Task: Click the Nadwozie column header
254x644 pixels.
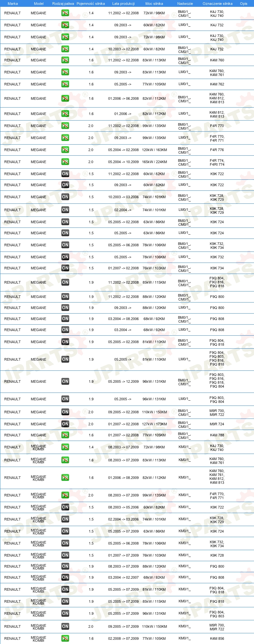Action: 185,4
